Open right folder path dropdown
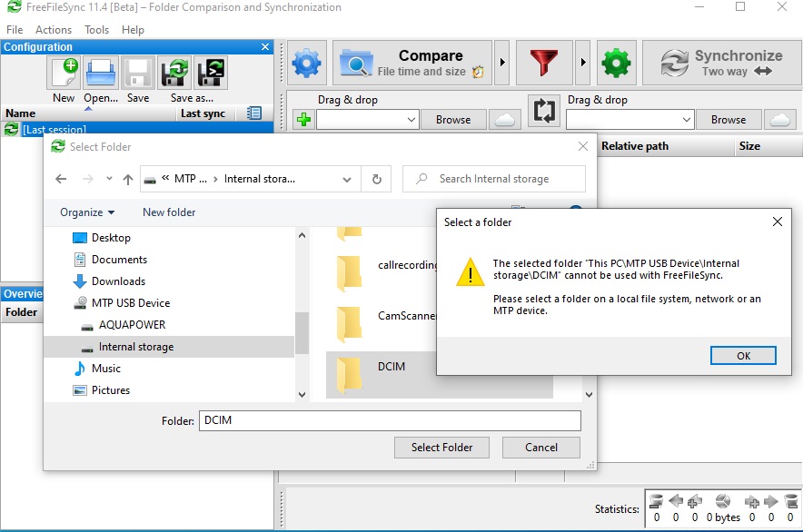803x532 pixels. tap(686, 120)
